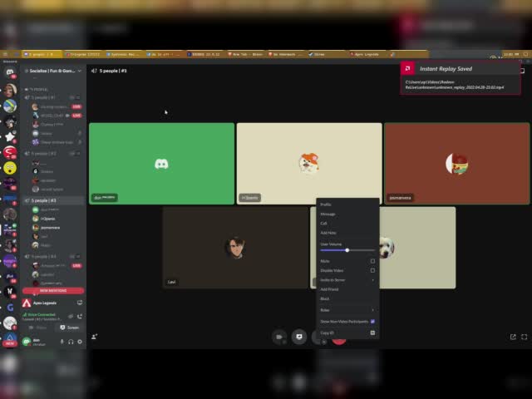Click the Apex Legends logo in activity panel

point(27,303)
